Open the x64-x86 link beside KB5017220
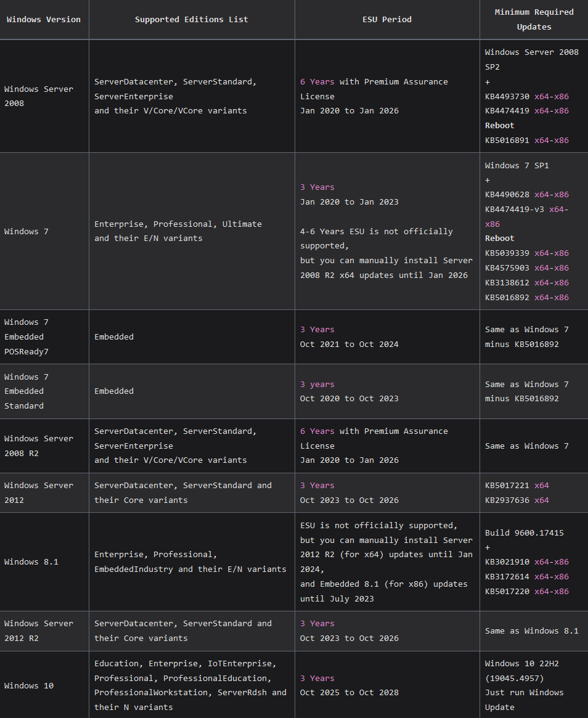The height and width of the screenshot is (718, 588). pyautogui.click(x=552, y=592)
